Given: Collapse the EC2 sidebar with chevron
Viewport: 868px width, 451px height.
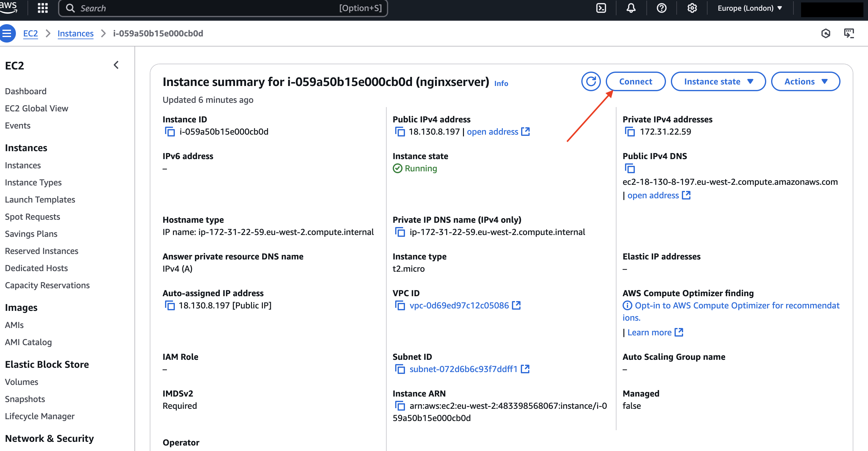Looking at the screenshot, I should tap(116, 65).
